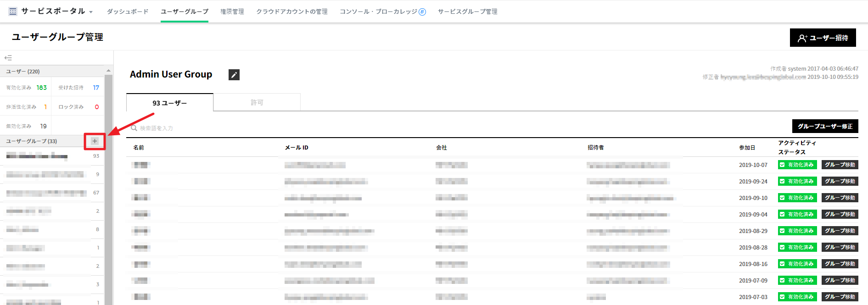Image resolution: width=868 pixels, height=305 pixels.
Task: Click the グループユーザー修正 button
Action: 825,126
